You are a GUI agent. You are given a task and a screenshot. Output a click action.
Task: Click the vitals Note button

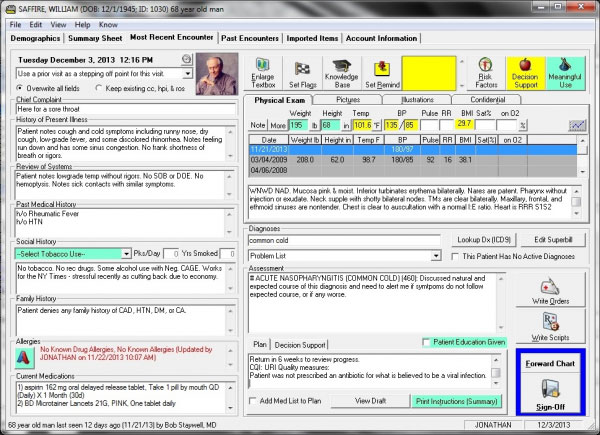point(258,125)
